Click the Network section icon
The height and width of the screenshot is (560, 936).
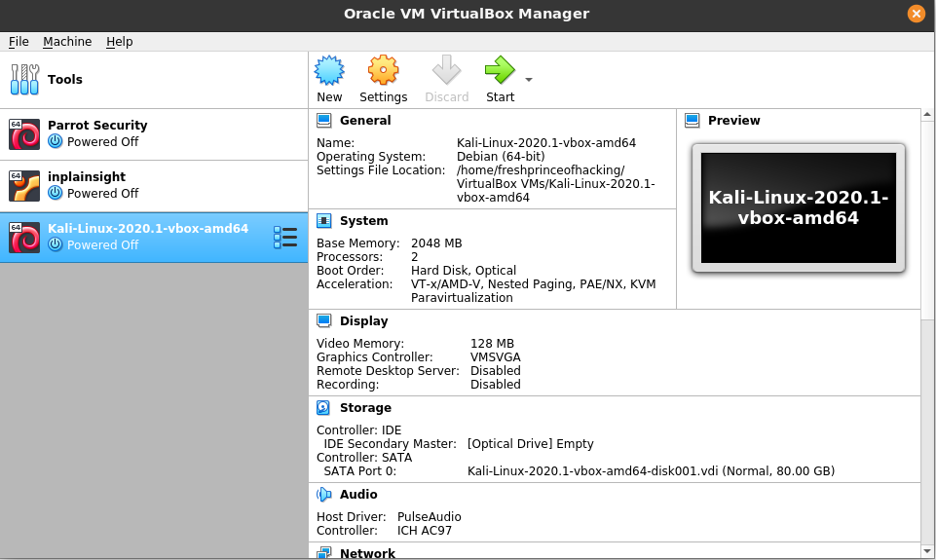[x=324, y=553]
